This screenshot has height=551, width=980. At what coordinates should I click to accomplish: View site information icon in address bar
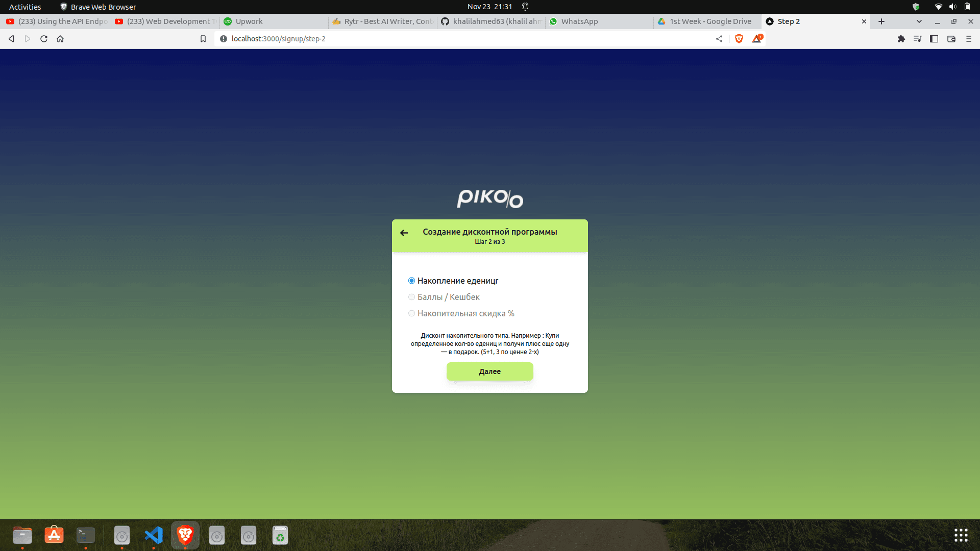(x=224, y=39)
